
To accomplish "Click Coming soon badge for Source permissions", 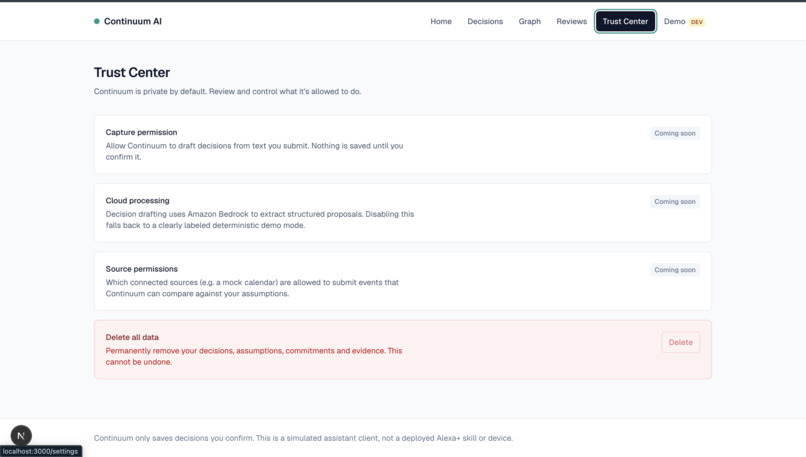I will pyautogui.click(x=674, y=270).
